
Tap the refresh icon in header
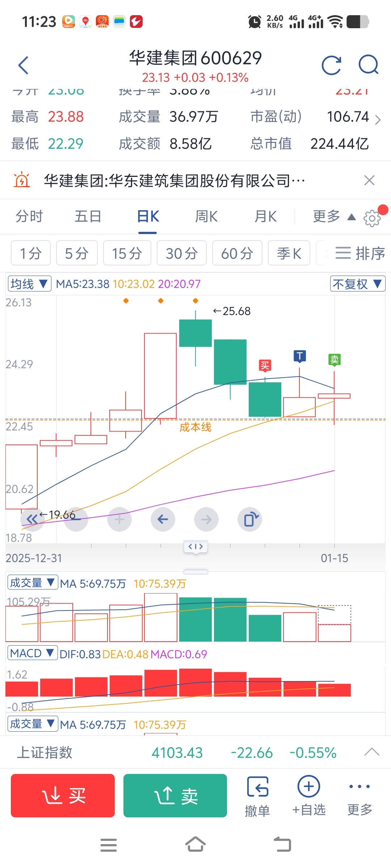click(331, 65)
